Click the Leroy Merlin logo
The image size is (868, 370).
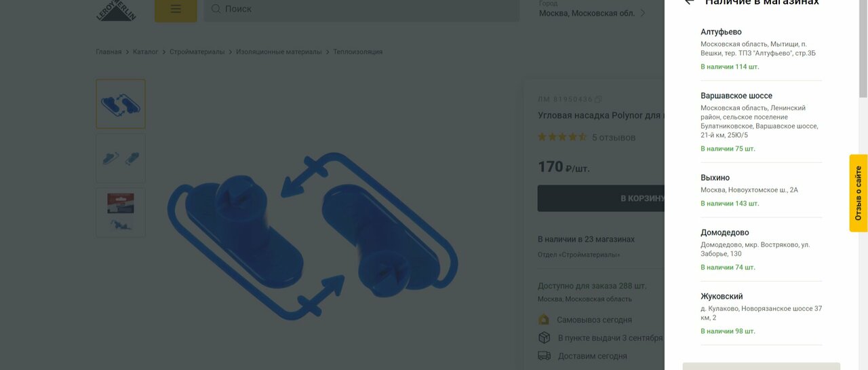(117, 10)
